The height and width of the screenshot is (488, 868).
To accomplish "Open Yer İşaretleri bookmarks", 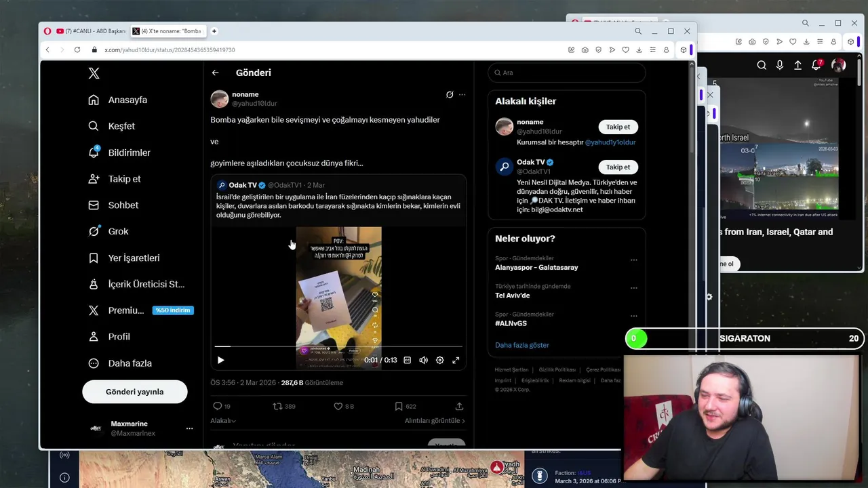I will click(x=124, y=258).
